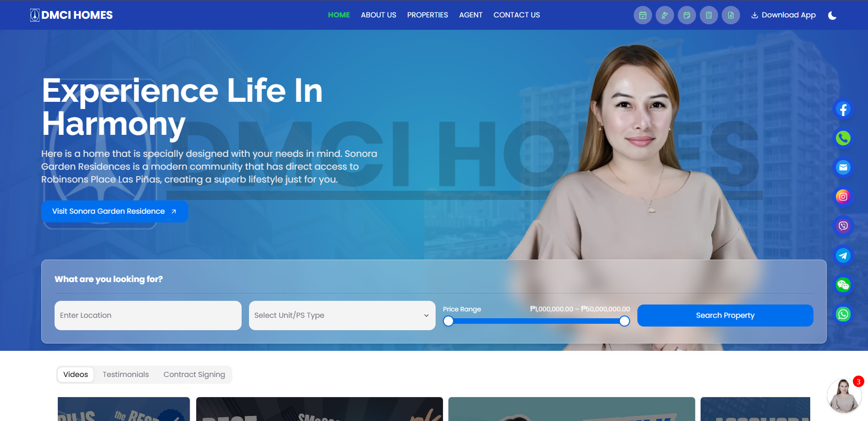The width and height of the screenshot is (868, 421).
Task: Open the calculator icon in header
Action: (709, 15)
